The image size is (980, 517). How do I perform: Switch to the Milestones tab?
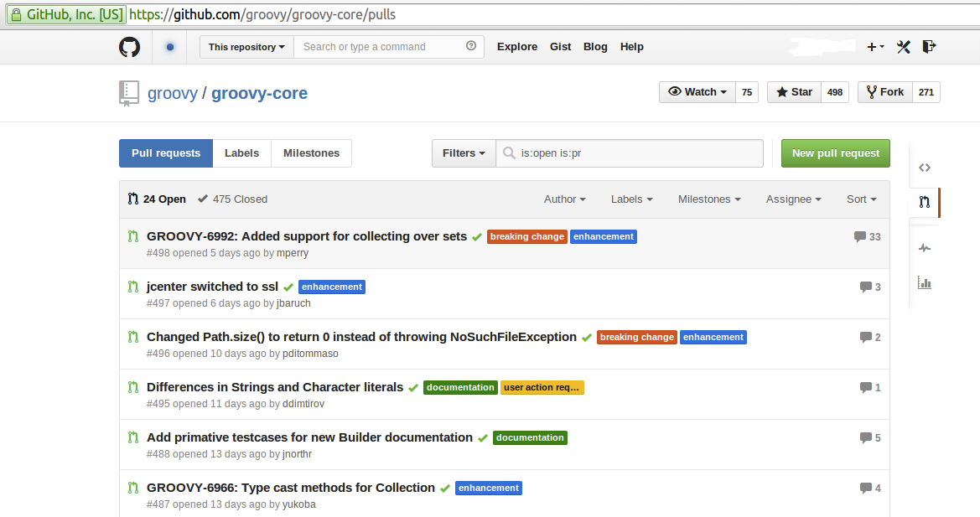pyautogui.click(x=311, y=153)
